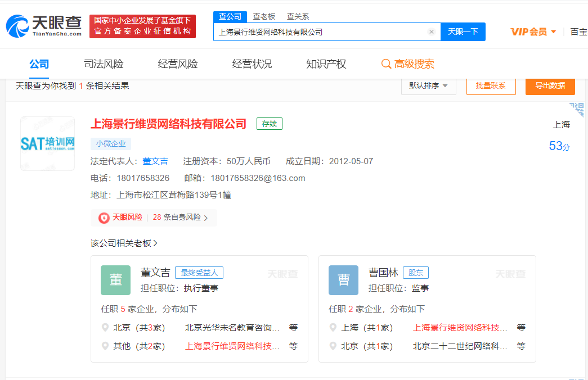Switch to 查关系 search tab

298,16
